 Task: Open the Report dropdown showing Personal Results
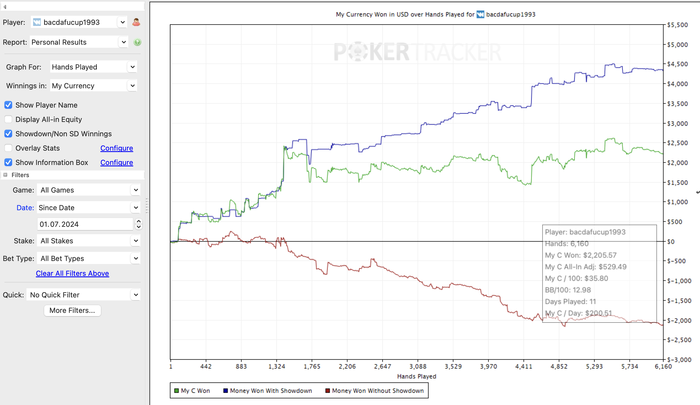click(79, 42)
